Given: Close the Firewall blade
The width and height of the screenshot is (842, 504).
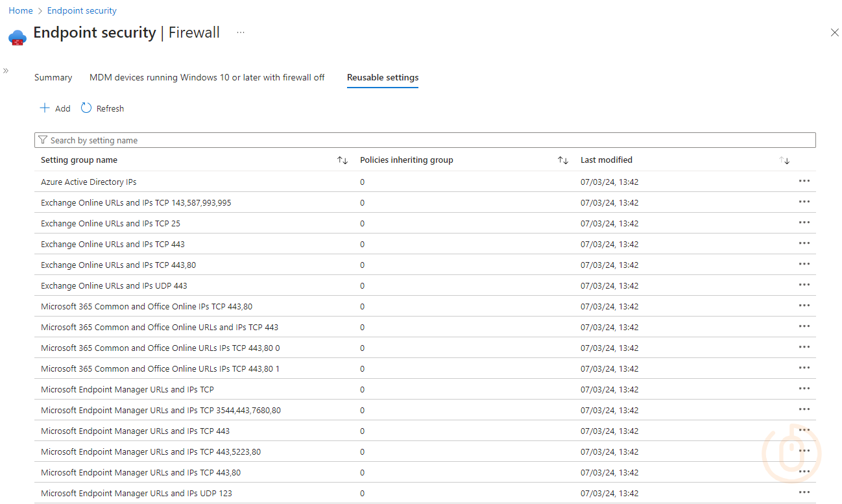Looking at the screenshot, I should click(835, 32).
